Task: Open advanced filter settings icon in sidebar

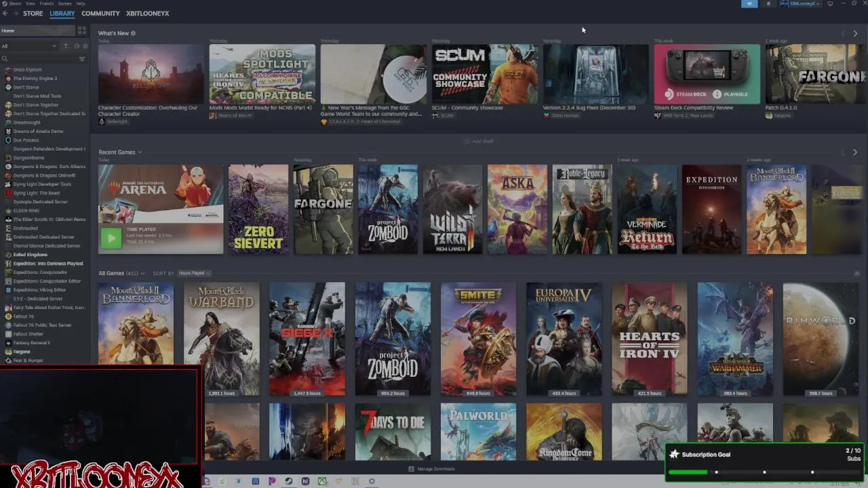Action: click(x=82, y=59)
